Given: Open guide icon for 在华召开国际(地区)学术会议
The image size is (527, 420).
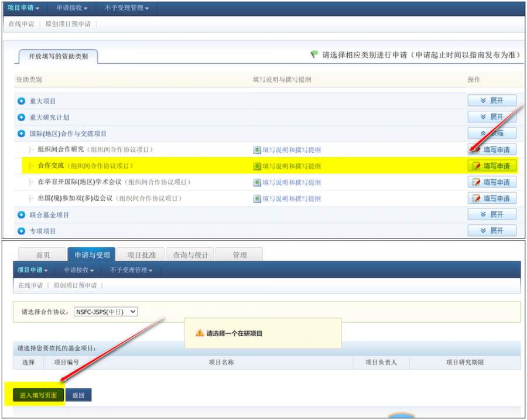Looking at the screenshot, I should (x=257, y=182).
